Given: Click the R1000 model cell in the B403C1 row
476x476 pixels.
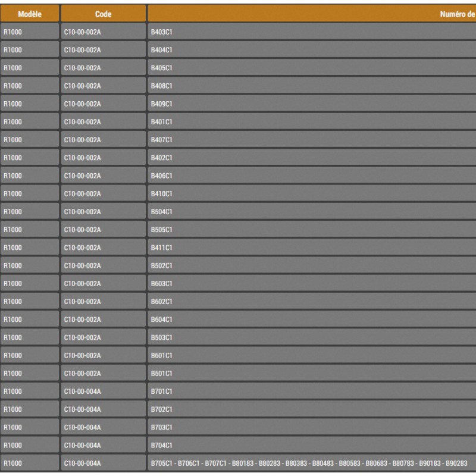Looking at the screenshot, I should [x=30, y=32].
